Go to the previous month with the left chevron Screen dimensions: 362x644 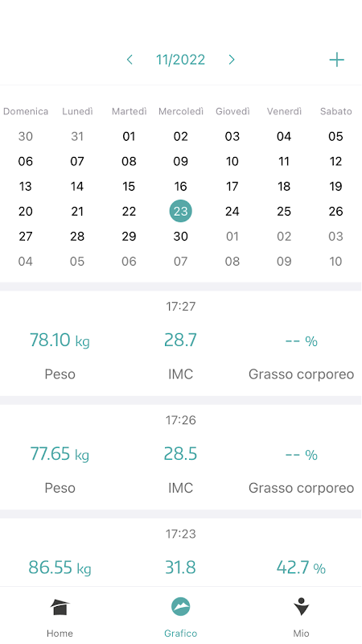point(130,60)
